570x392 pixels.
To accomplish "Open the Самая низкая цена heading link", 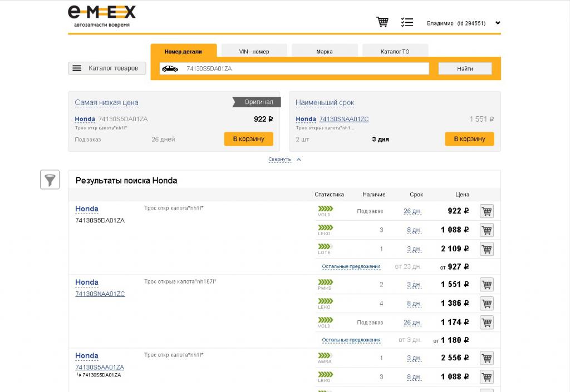I will (106, 103).
